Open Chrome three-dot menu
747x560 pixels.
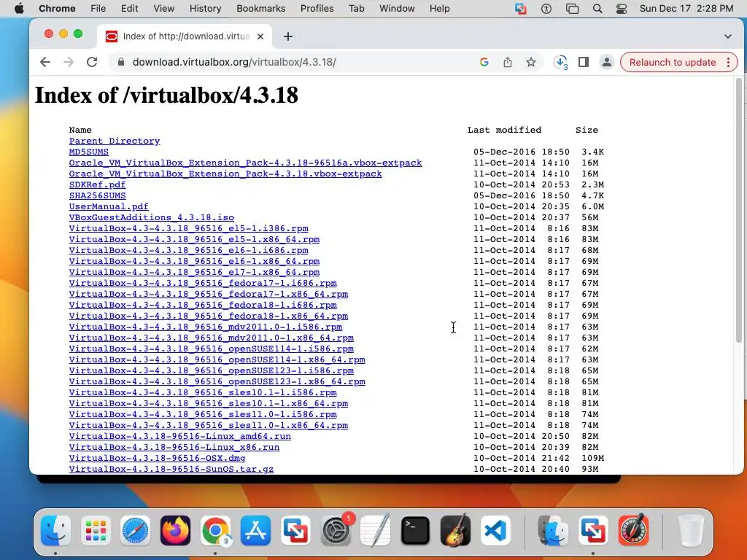point(728,63)
